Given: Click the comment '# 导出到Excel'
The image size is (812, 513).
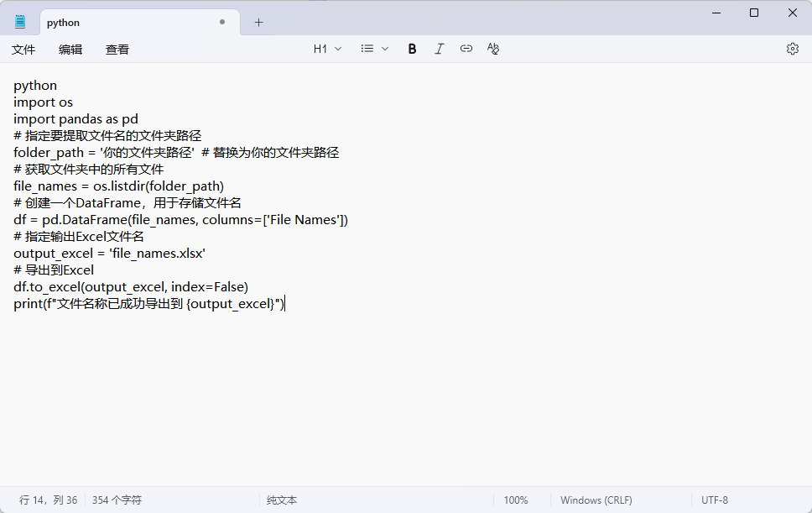Looking at the screenshot, I should click(x=54, y=270).
